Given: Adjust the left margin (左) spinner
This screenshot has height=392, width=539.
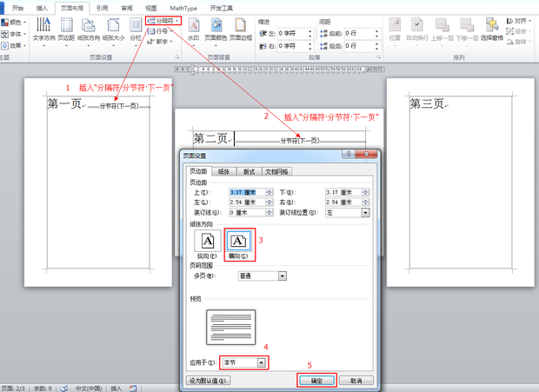Looking at the screenshot, I should (x=269, y=203).
